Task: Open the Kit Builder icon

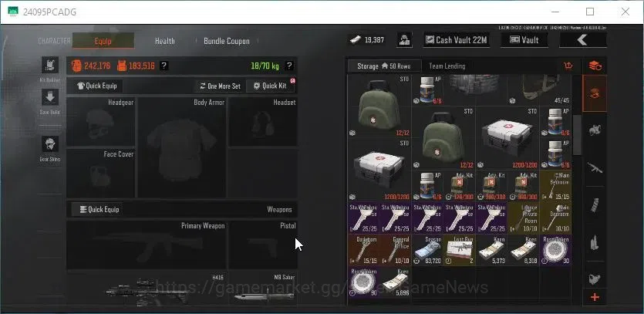Action: point(50,66)
